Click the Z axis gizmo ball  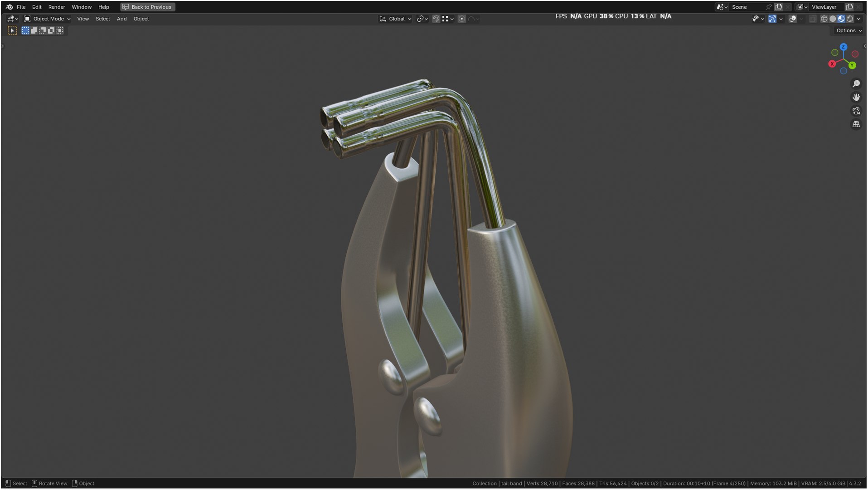click(x=843, y=47)
